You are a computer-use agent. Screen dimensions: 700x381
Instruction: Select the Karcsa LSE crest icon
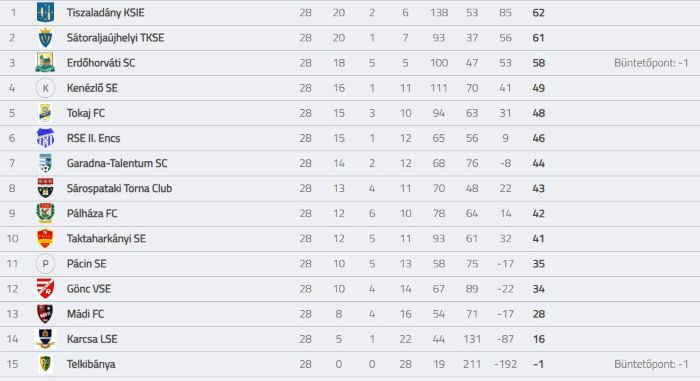click(x=45, y=339)
